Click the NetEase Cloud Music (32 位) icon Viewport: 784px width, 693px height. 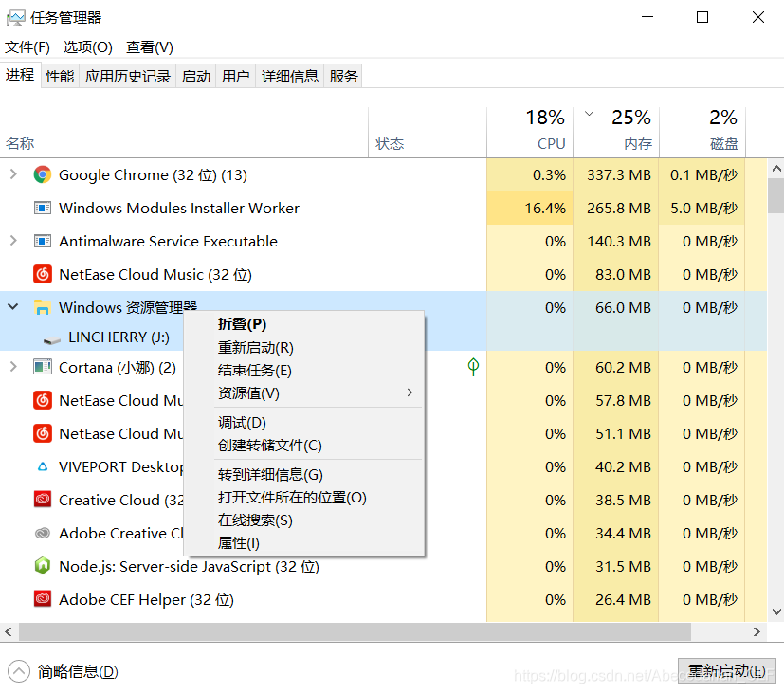43,274
